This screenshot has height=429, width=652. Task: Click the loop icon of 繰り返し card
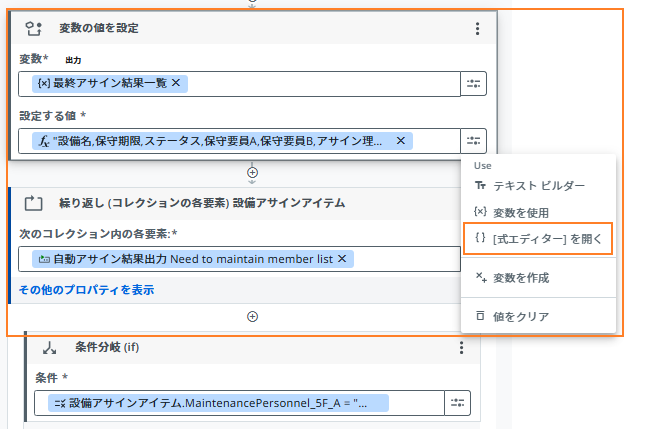point(33,203)
